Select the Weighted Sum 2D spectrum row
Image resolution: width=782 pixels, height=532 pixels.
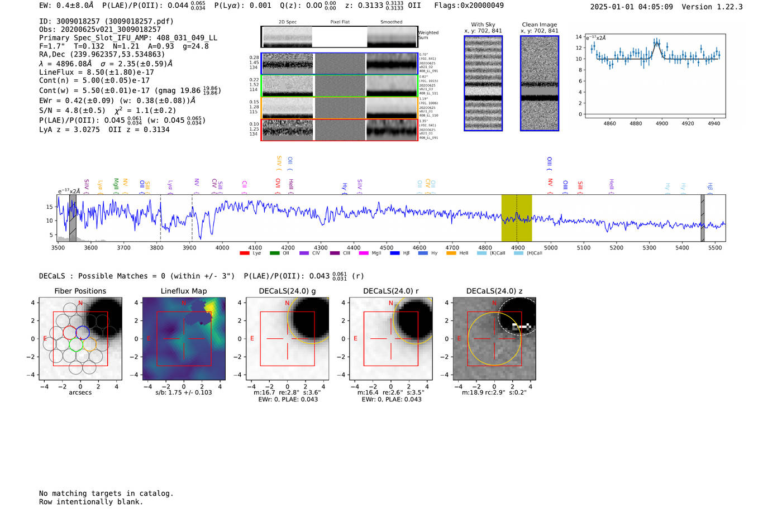pyautogui.click(x=340, y=37)
